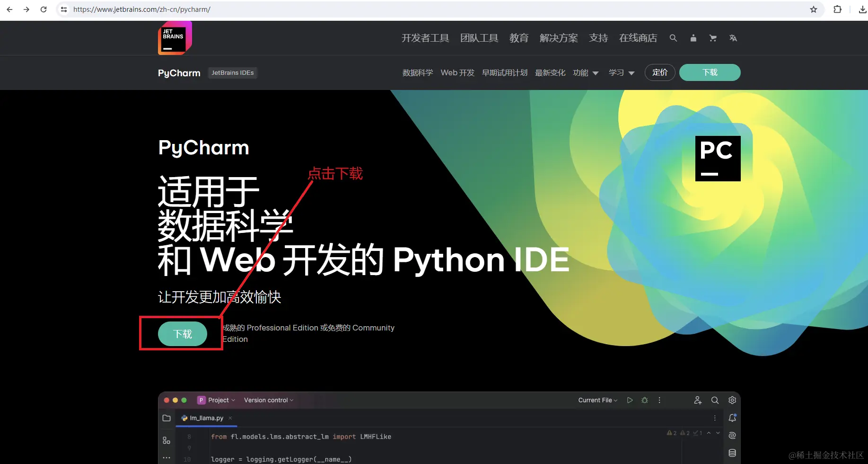Open the 开发者工具 menu
Screen dimensions: 868x464
pyautogui.click(x=425, y=38)
